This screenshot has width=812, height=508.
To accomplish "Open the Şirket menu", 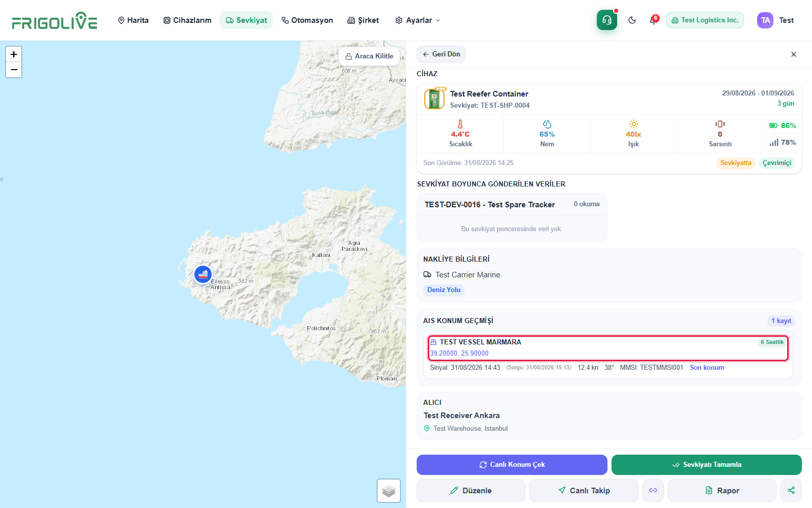I will pos(363,20).
